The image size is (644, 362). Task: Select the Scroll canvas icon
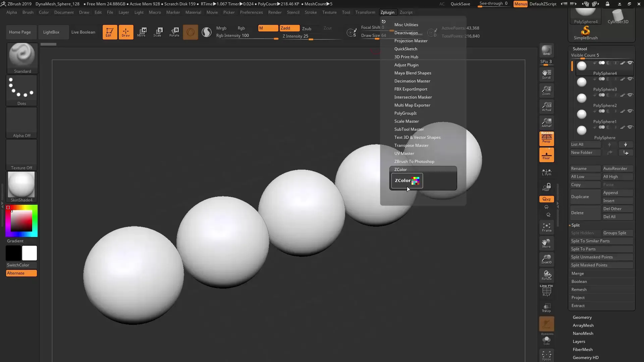[x=546, y=74]
